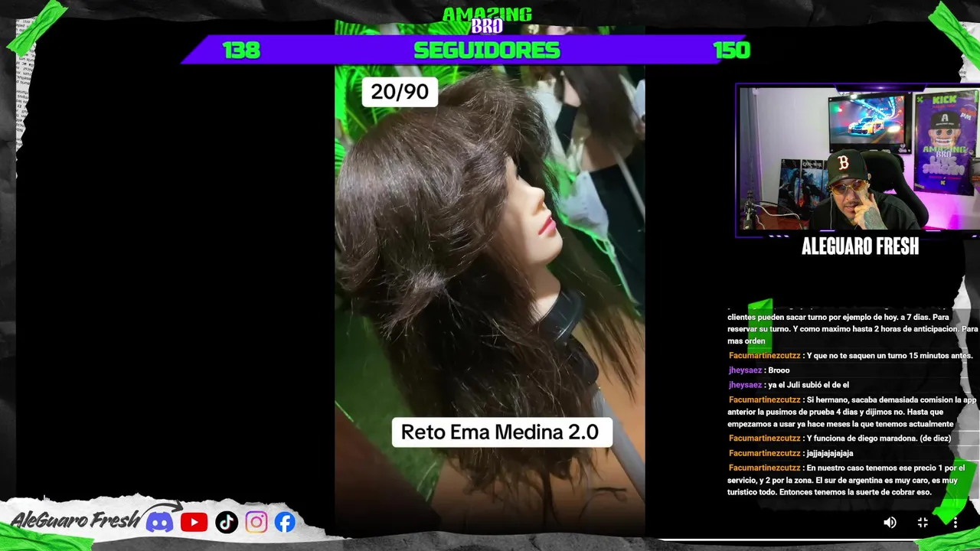Click the streamer webcam thumbnail
Screen dimensions: 980x551
point(857,159)
